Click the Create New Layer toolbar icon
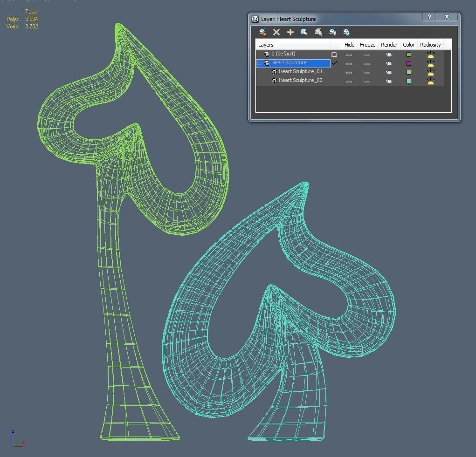 (262, 32)
